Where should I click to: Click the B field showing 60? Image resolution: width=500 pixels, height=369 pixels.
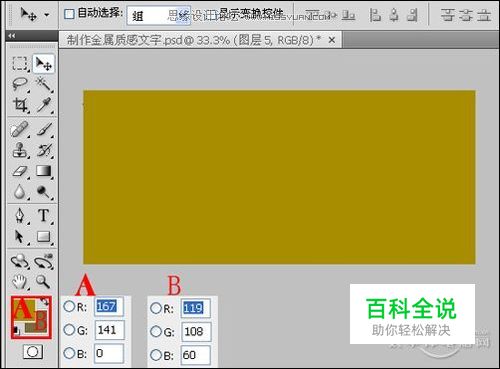tap(196, 355)
